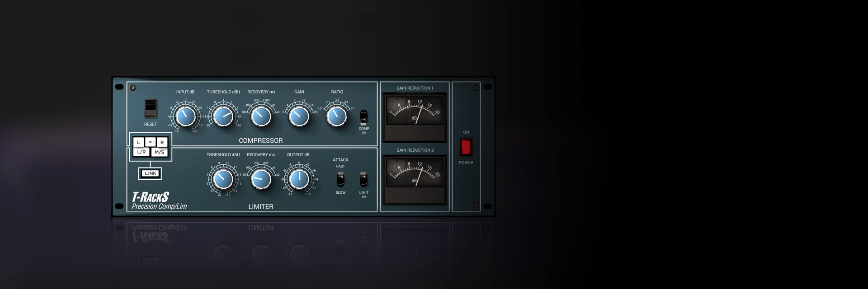The image size is (868, 289).
Task: Select the R channel button
Action: point(162,142)
